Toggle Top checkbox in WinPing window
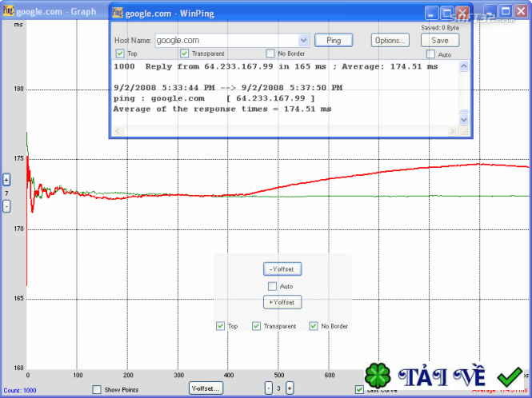 120,54
